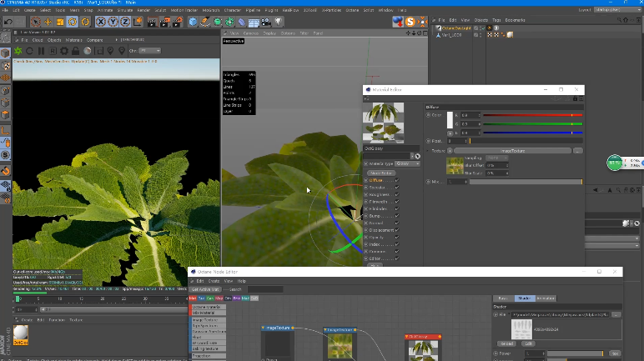Open the Node Editor Create menu
The height and width of the screenshot is (361, 644).
214,281
